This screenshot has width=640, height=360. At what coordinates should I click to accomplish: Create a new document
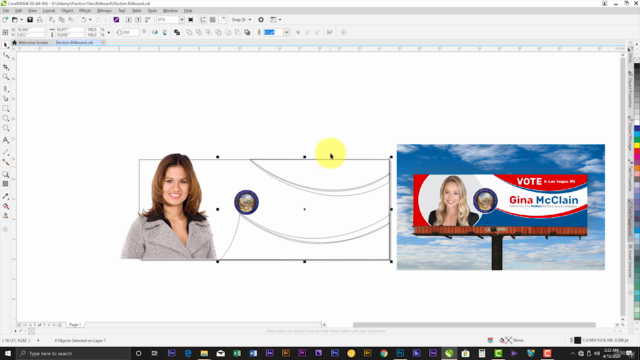point(5,20)
